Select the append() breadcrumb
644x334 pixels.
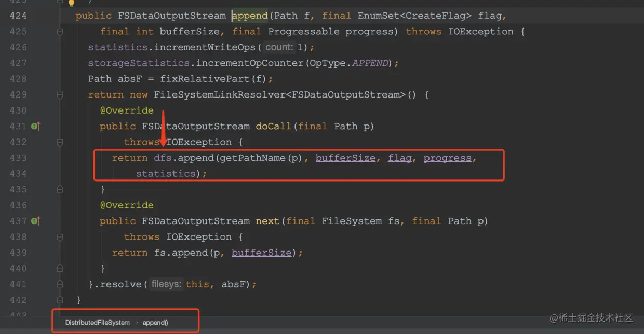(155, 323)
